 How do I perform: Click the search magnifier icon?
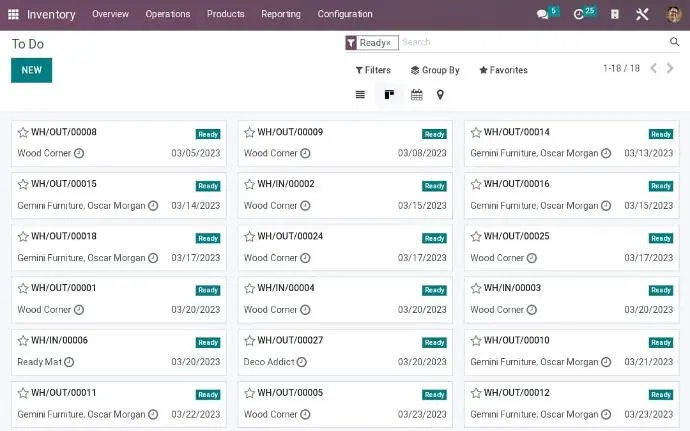click(674, 42)
